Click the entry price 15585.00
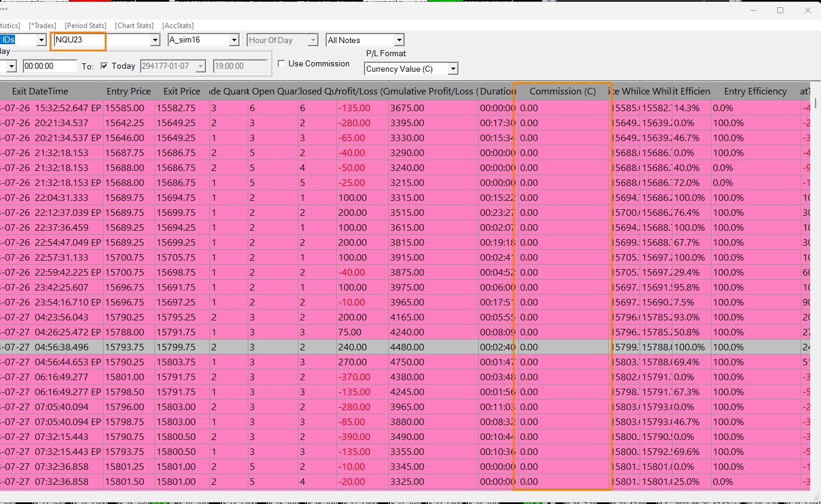Screen dimensions: 821x504 coord(124,108)
